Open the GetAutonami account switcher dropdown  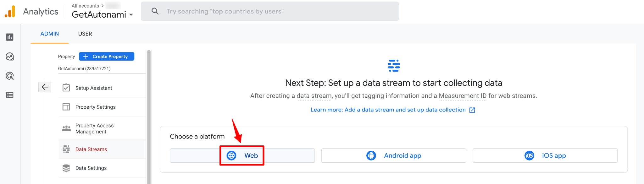pyautogui.click(x=131, y=14)
